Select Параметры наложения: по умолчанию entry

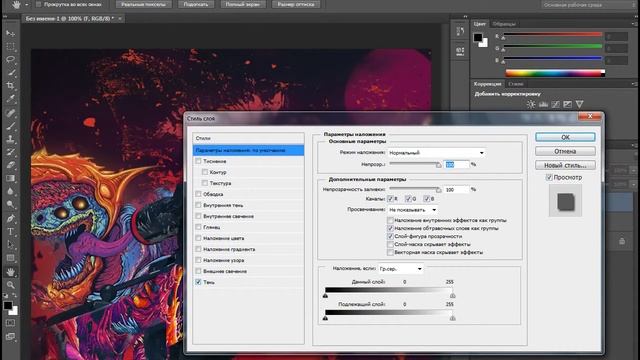click(249, 150)
